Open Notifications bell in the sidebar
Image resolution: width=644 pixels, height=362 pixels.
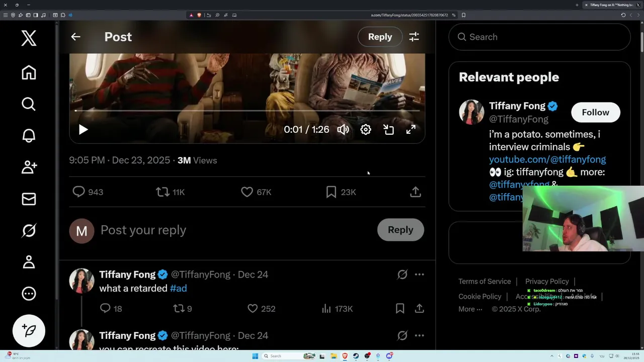29,136
